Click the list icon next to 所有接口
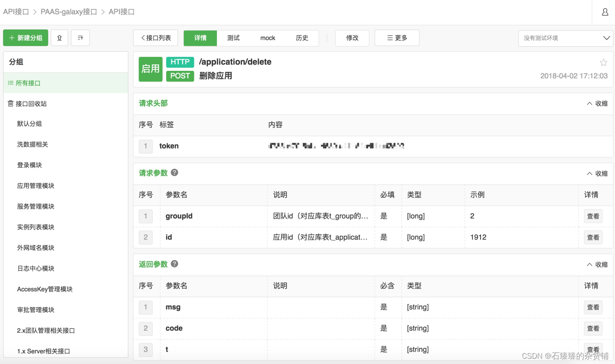 (10, 83)
